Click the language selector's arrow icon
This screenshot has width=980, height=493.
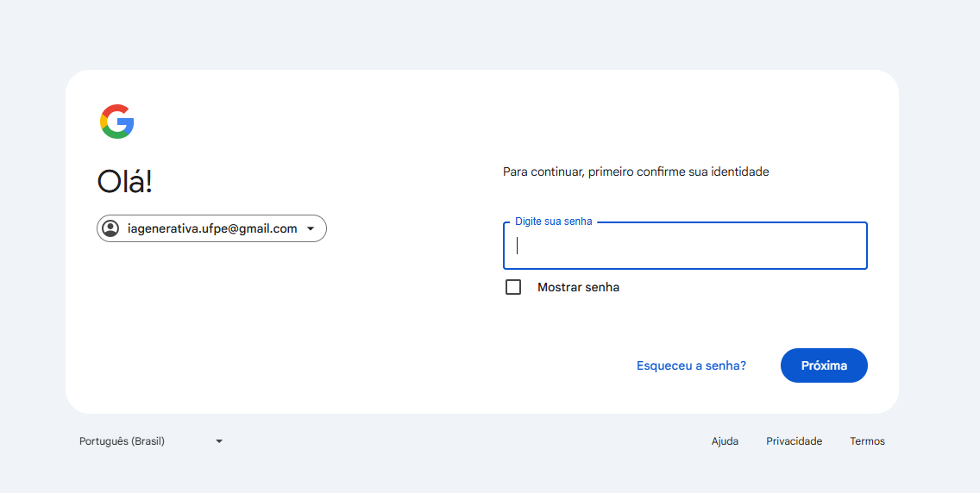point(219,441)
